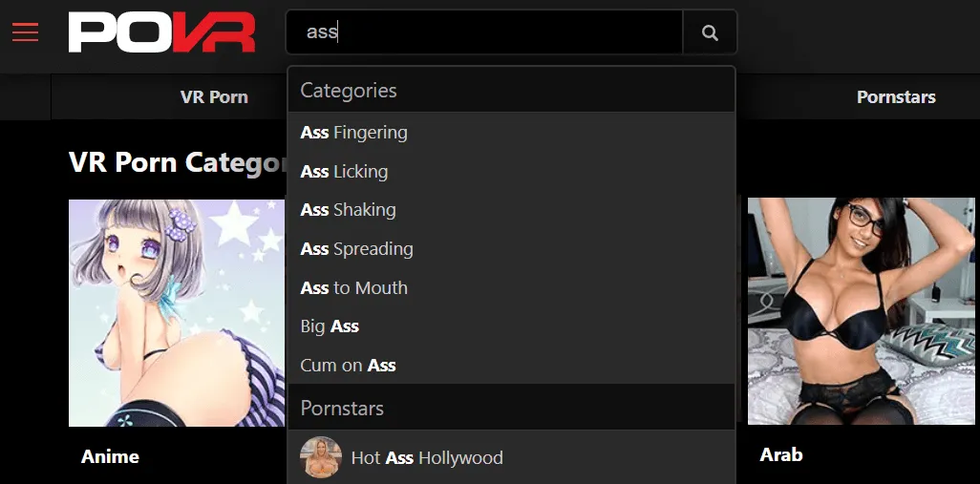Screen dimensions: 980x484
Task: Click the POVR logo
Action: click(161, 32)
